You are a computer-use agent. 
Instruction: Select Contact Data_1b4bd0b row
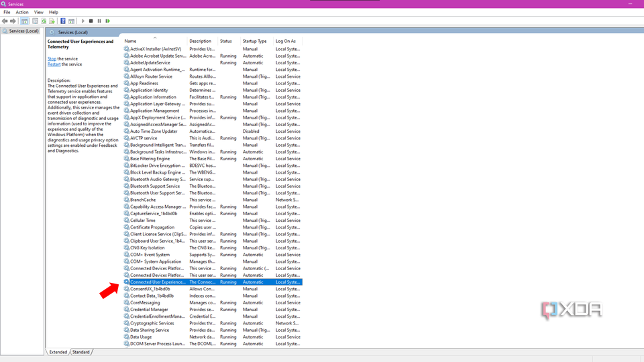[x=213, y=296]
